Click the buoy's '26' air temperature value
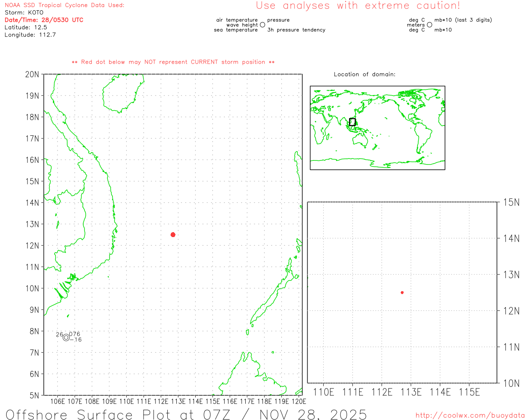525x420 pixels. pos(59,335)
